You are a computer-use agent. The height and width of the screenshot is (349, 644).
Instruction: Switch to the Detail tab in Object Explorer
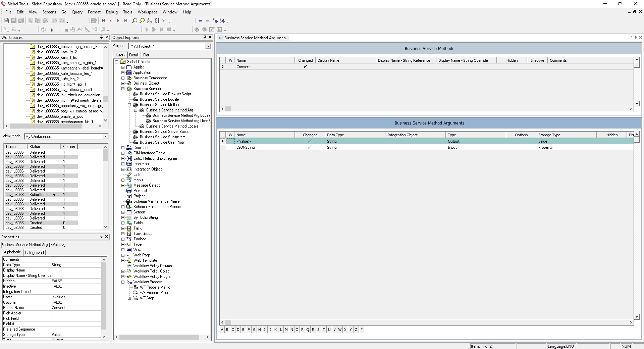[x=134, y=55]
